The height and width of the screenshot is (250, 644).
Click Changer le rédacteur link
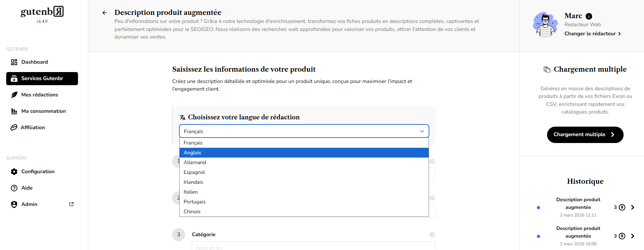point(592,34)
